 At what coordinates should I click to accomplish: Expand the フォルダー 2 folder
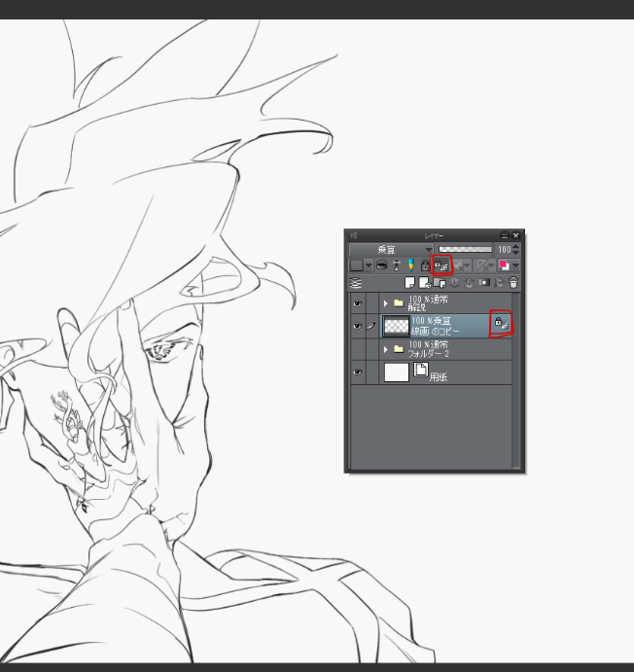coord(385,348)
